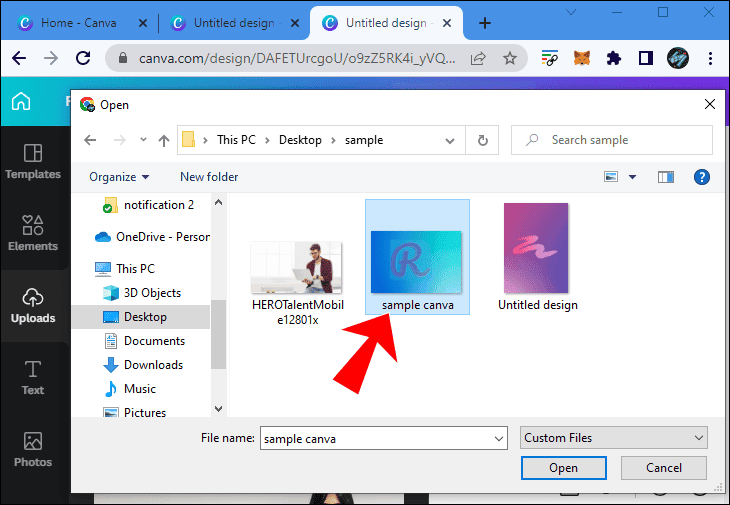
Task: Click the Open button
Action: (x=563, y=468)
